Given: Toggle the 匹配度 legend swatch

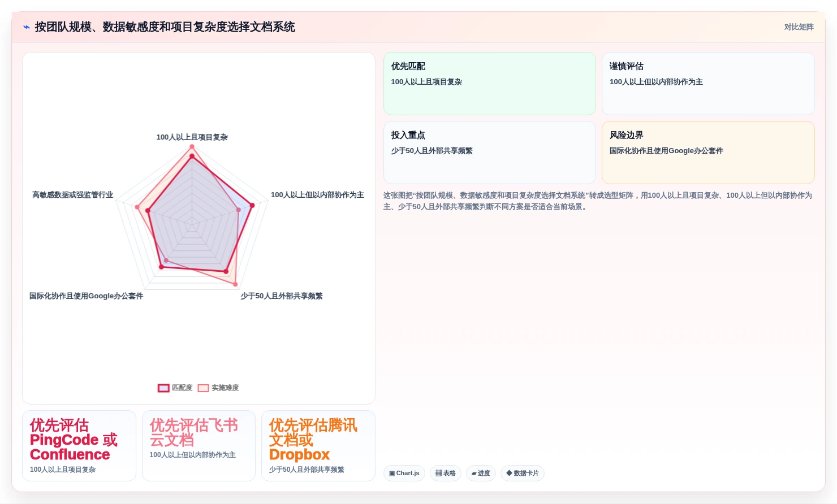Looking at the screenshot, I should click(x=163, y=388).
